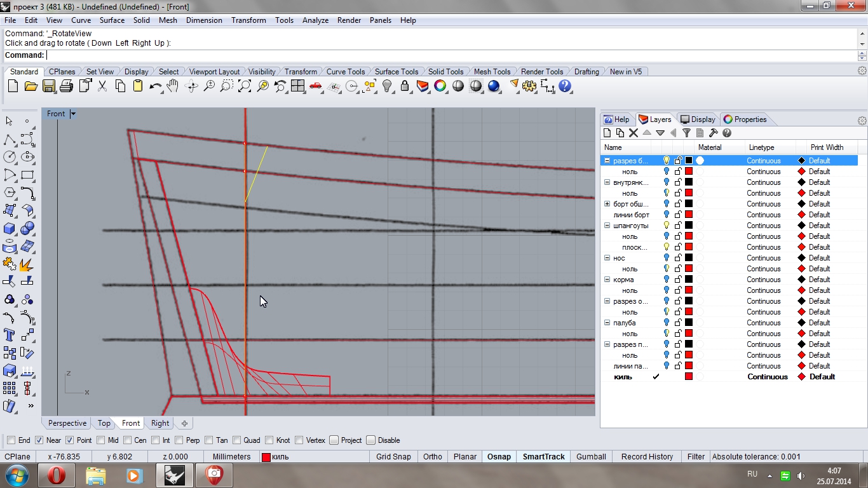Click the Undo arrow icon
This screenshot has height=488, width=868.
[x=155, y=86]
